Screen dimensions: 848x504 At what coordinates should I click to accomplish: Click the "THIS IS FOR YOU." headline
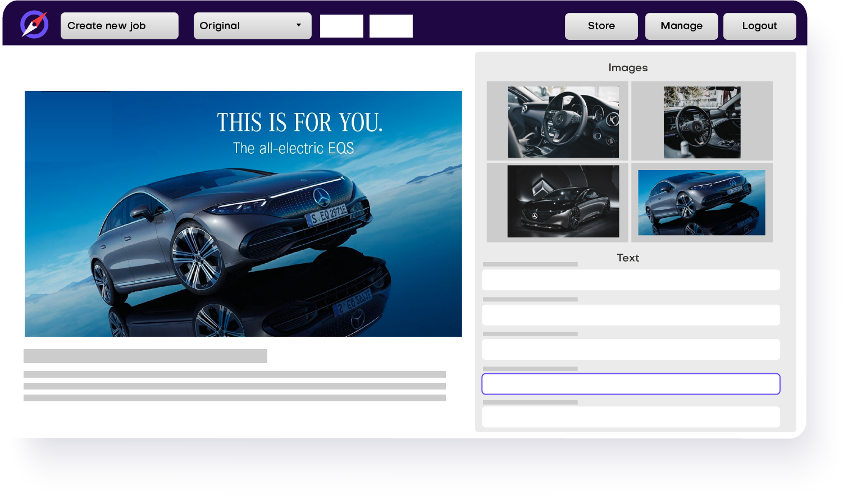coord(300,122)
